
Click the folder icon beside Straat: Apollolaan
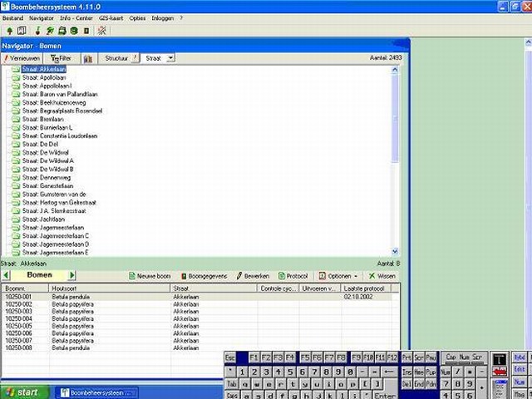[16, 77]
